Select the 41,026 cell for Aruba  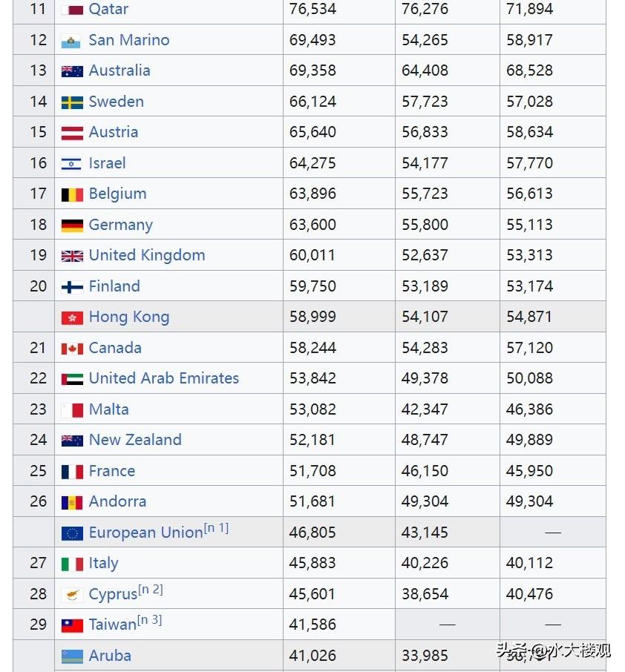[x=312, y=656]
